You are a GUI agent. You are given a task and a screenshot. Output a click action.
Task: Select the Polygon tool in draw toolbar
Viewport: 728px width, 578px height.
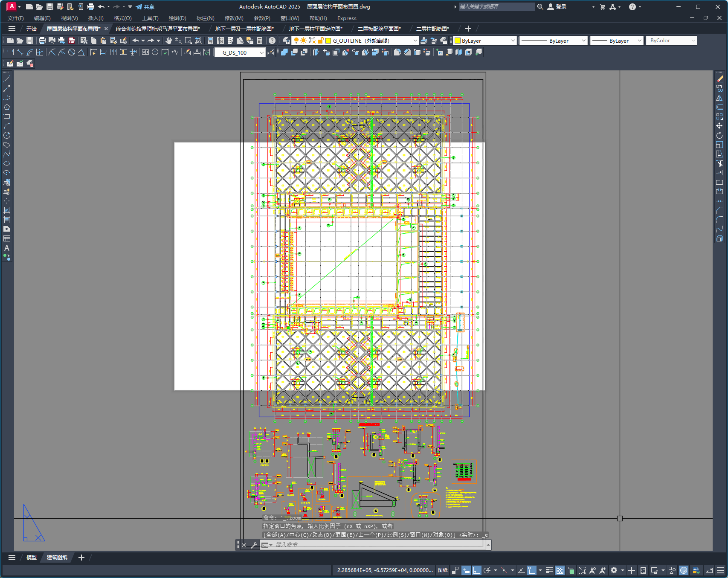7,107
